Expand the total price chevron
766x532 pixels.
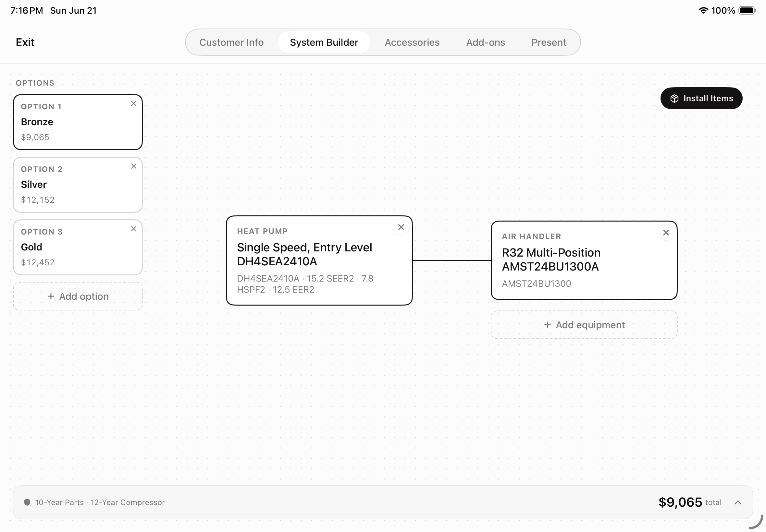click(x=738, y=502)
